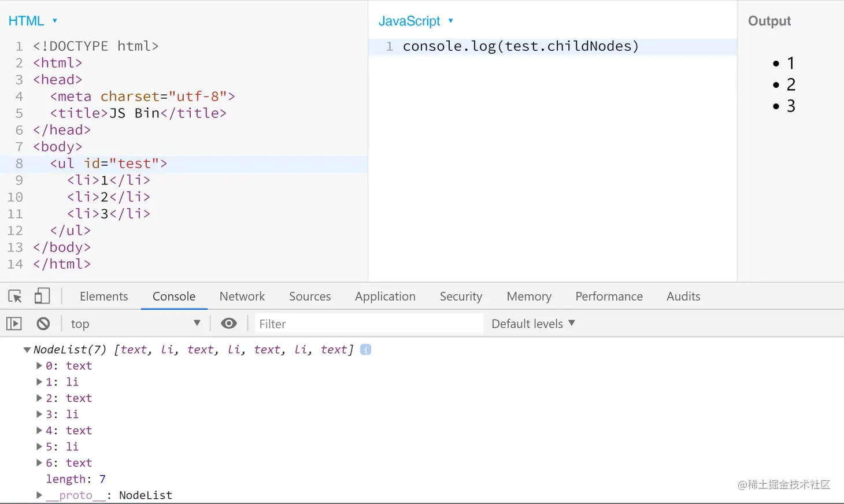Click line number 14 in HTML gutter
Viewport: 844px width, 504px height.
pos(15,264)
